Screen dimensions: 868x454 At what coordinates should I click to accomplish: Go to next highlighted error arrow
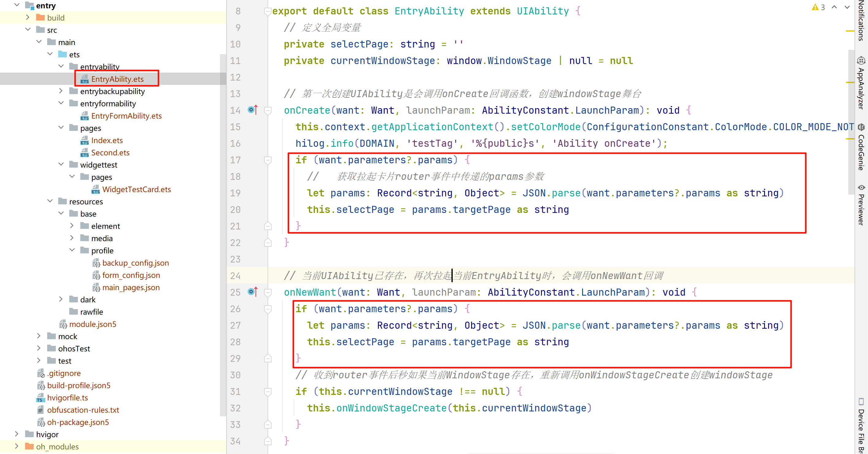tap(847, 7)
